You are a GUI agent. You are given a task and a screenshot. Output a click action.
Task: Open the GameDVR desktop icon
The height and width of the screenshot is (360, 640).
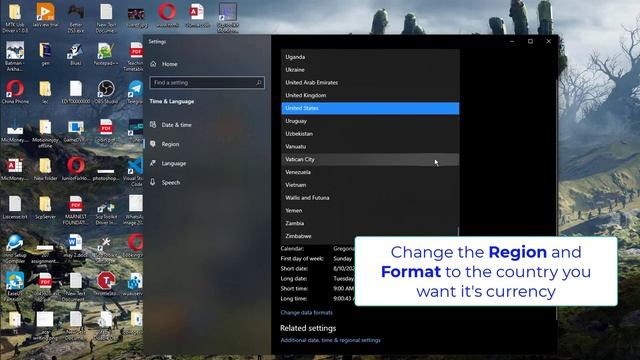[x=76, y=131]
